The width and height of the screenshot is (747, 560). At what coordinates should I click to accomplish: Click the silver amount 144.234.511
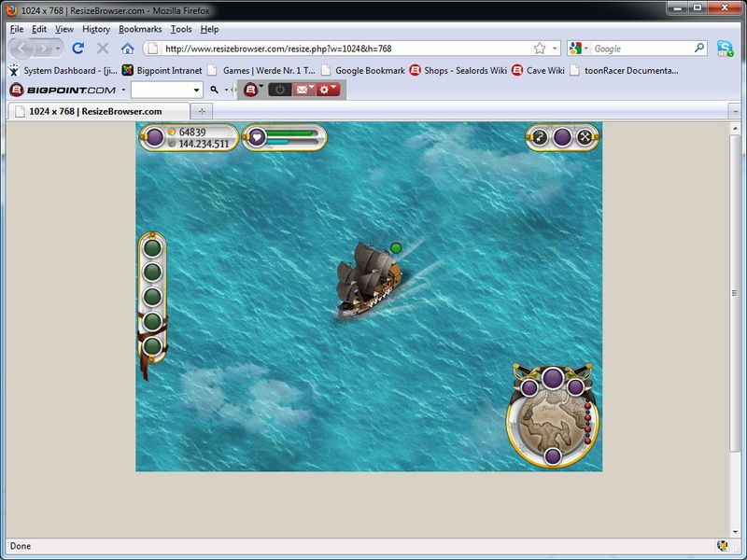point(204,144)
